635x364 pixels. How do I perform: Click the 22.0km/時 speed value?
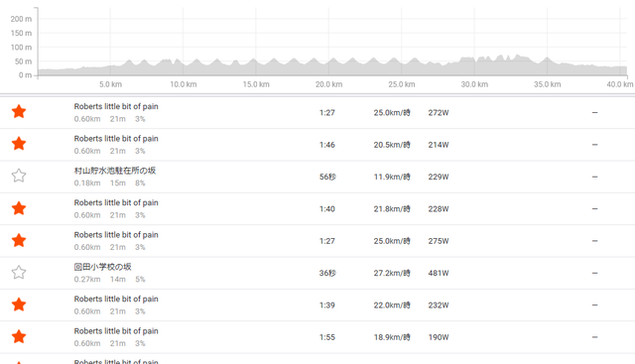coord(392,304)
